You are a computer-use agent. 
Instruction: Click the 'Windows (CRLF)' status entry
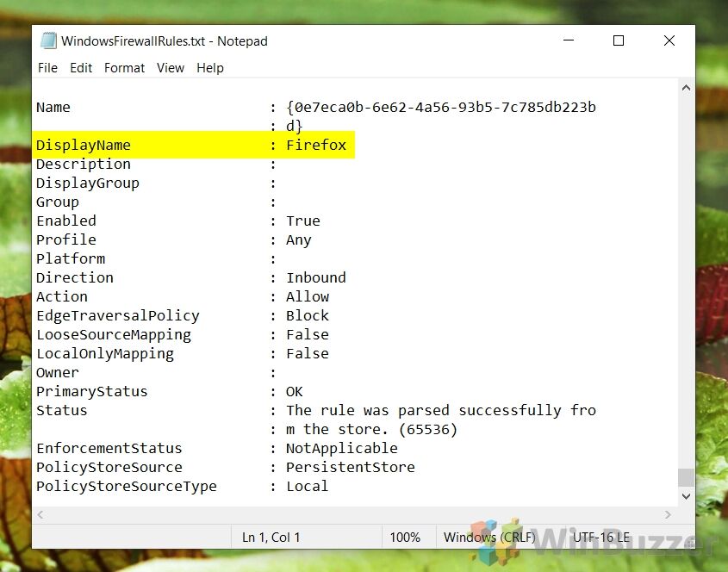tap(489, 538)
